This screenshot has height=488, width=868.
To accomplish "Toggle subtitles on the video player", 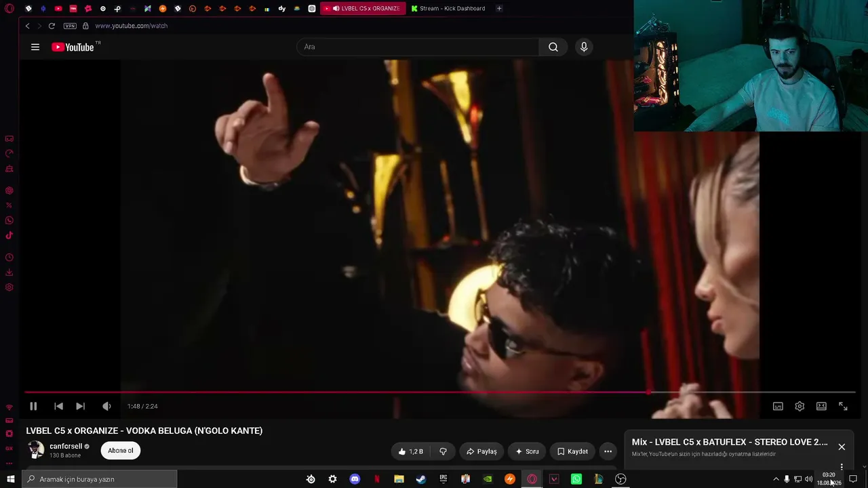I will 778,406.
